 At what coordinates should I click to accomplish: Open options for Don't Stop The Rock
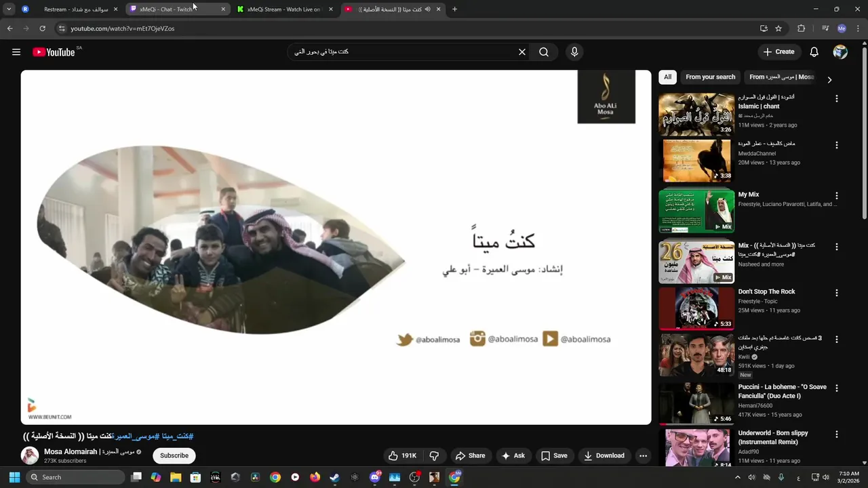(836, 293)
